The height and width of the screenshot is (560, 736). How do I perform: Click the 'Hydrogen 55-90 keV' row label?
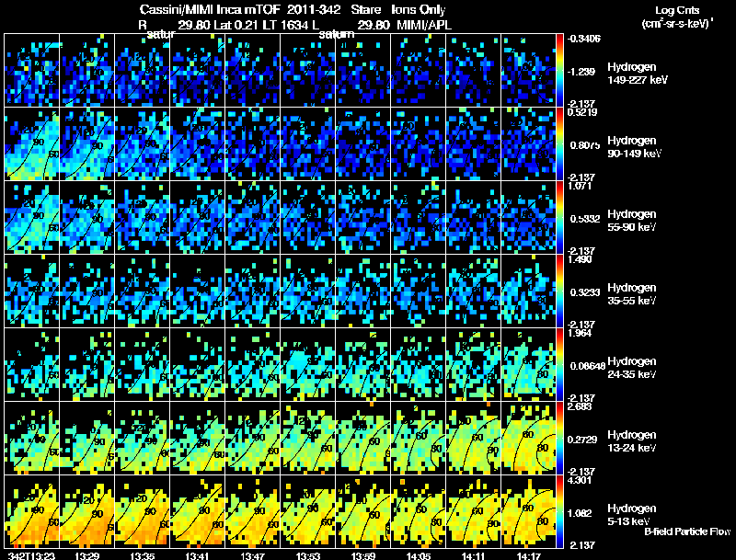coord(632,221)
